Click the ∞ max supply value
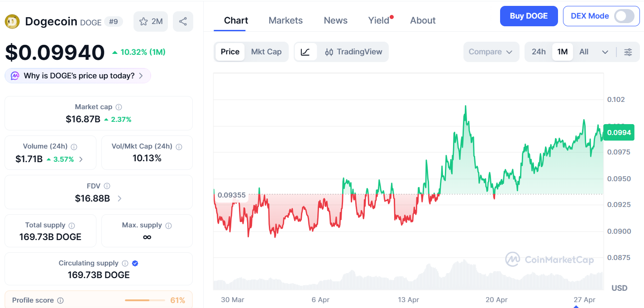The height and width of the screenshot is (308, 644). (x=147, y=237)
